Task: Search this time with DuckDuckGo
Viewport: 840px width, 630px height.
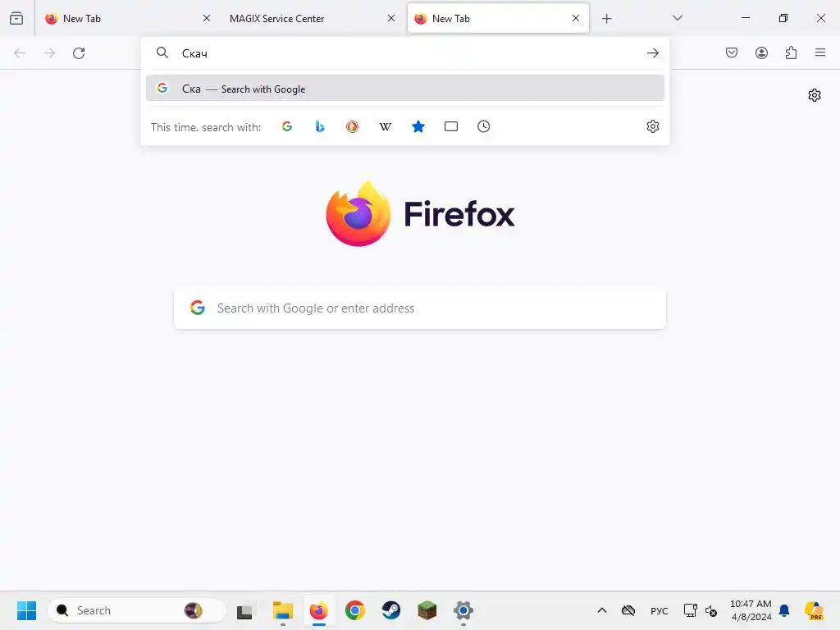Action: pyautogui.click(x=352, y=126)
